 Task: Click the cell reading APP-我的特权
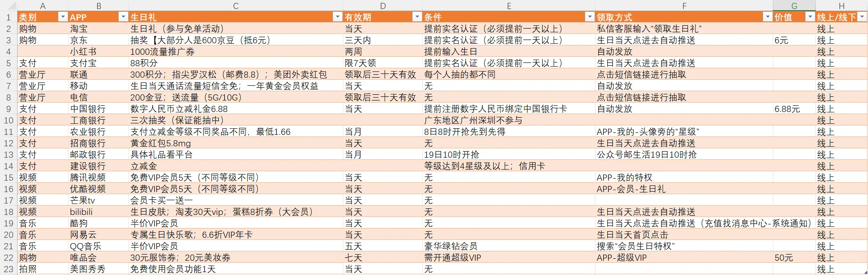point(684,177)
